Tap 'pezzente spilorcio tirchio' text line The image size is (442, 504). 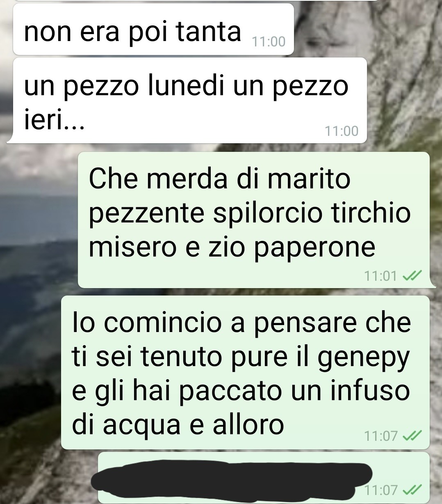250,213
